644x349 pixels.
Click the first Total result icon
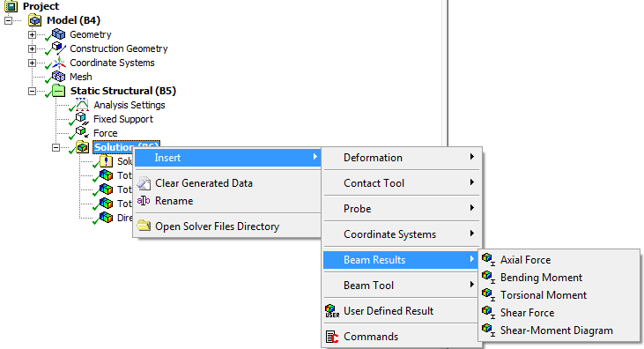click(106, 175)
